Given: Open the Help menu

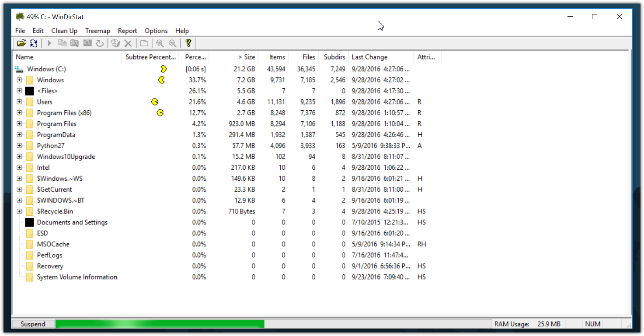Looking at the screenshot, I should [182, 31].
